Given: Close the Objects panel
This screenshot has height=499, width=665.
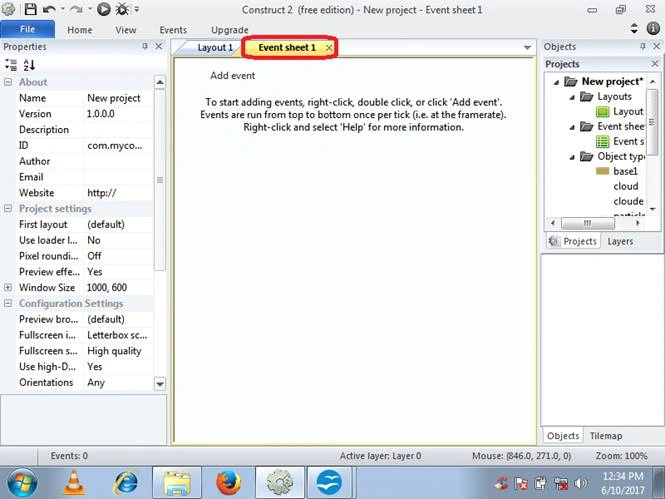Looking at the screenshot, I should pos(657,46).
